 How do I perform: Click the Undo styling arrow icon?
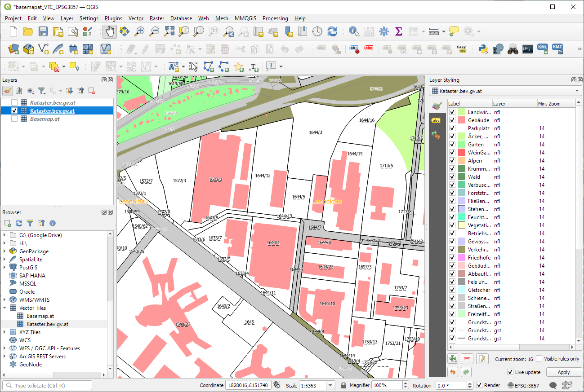pyautogui.click(x=453, y=372)
